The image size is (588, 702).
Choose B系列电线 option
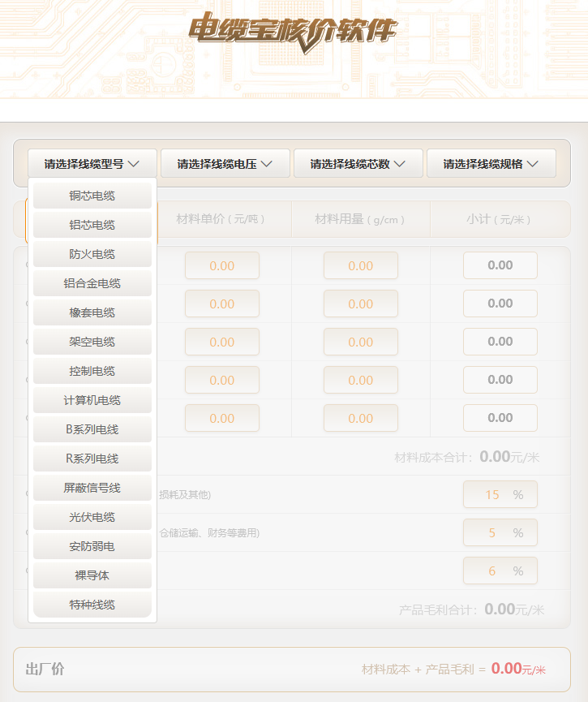92,429
